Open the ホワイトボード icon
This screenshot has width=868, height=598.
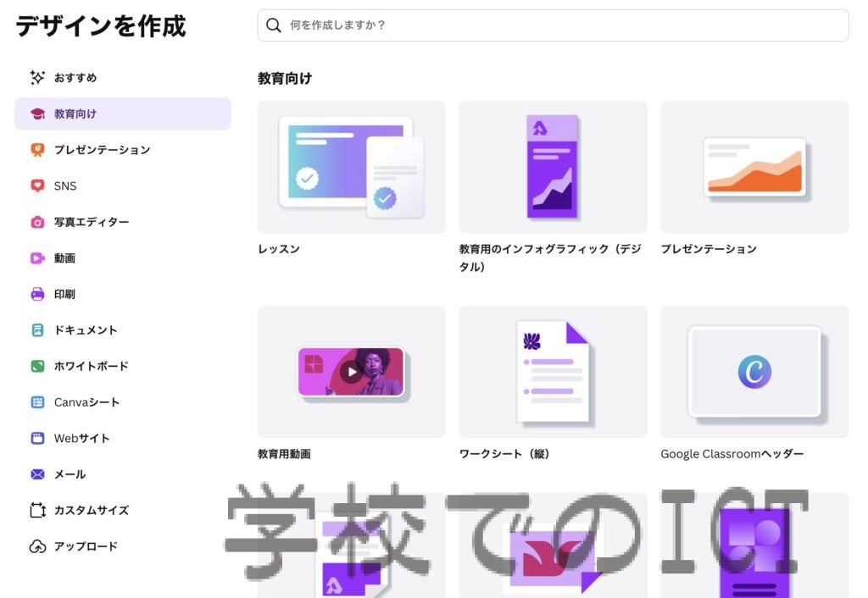coord(37,366)
